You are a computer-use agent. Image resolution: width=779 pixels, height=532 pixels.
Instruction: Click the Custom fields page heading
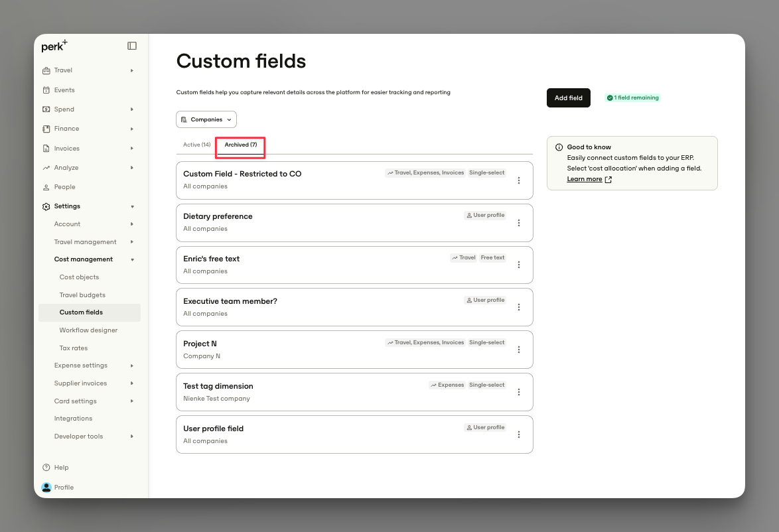[x=241, y=61]
